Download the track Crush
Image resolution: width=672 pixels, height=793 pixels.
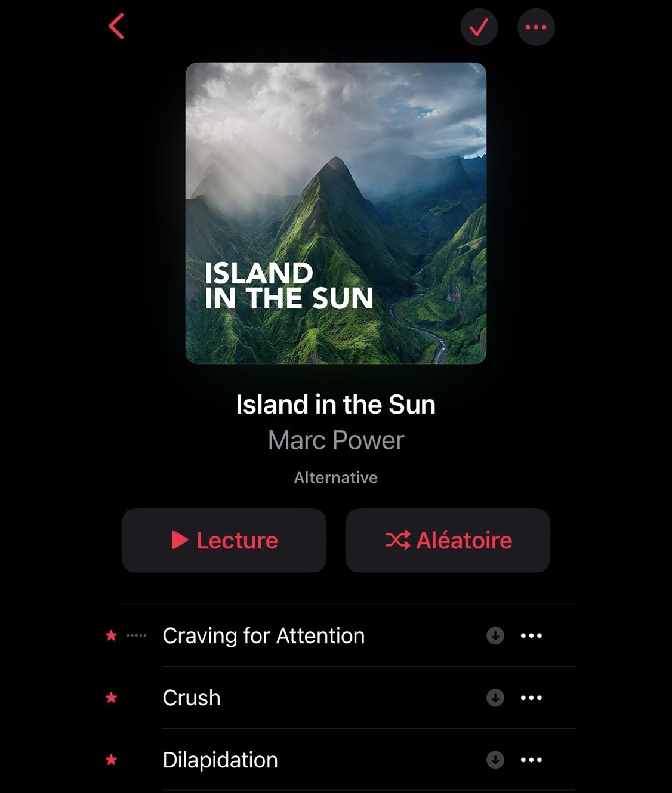pyautogui.click(x=495, y=698)
